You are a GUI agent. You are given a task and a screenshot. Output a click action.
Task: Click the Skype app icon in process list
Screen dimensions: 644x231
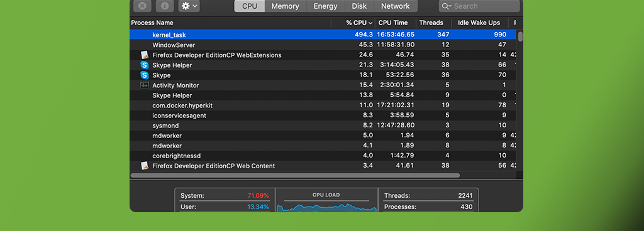[144, 75]
